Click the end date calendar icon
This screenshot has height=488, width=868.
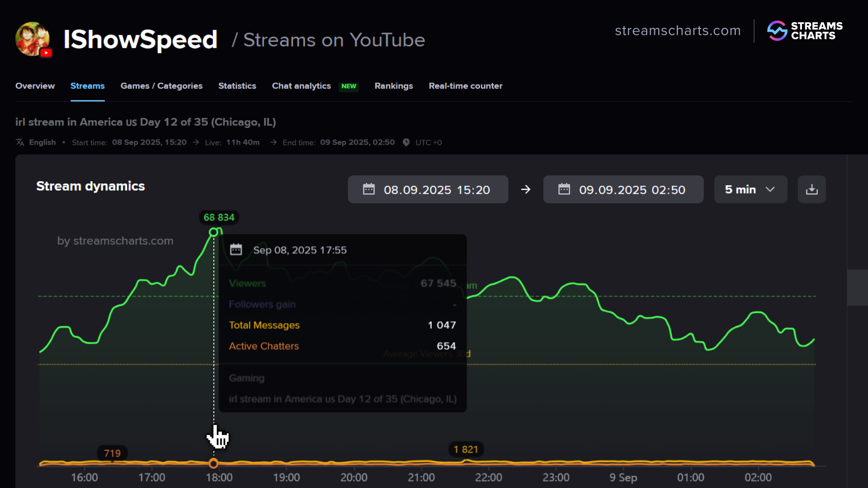564,189
